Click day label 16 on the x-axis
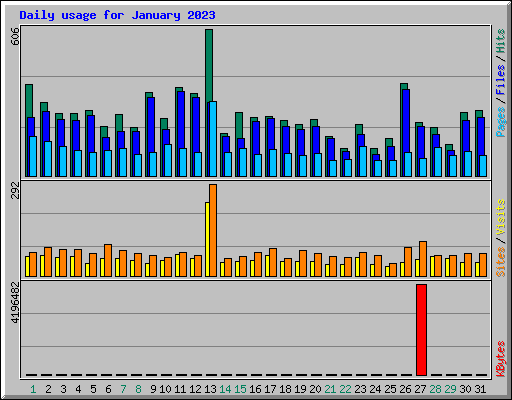Screen dimensions: 512x400 click(x=255, y=389)
